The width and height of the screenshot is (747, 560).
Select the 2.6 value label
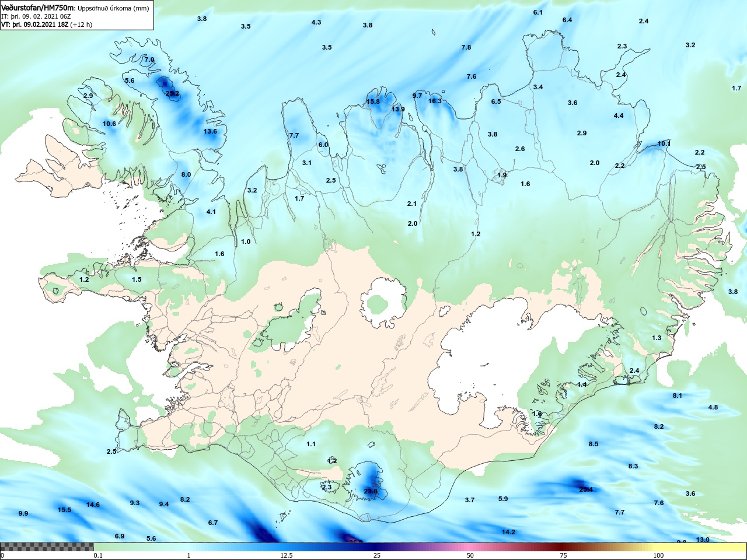pyautogui.click(x=520, y=149)
